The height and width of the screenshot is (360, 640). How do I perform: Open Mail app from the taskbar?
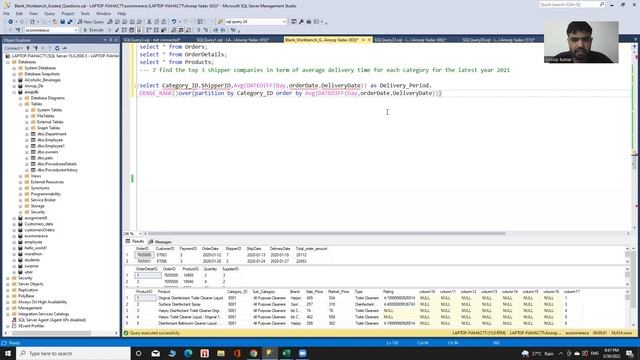click(156, 353)
